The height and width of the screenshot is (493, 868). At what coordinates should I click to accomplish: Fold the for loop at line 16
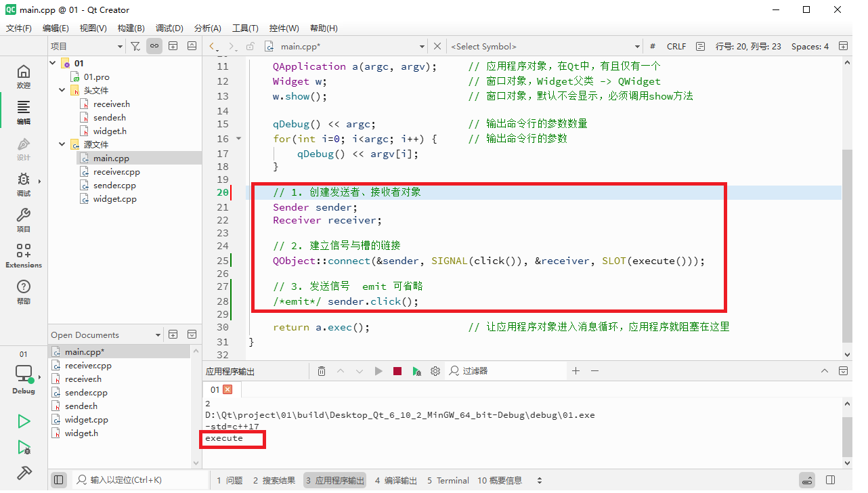point(238,138)
